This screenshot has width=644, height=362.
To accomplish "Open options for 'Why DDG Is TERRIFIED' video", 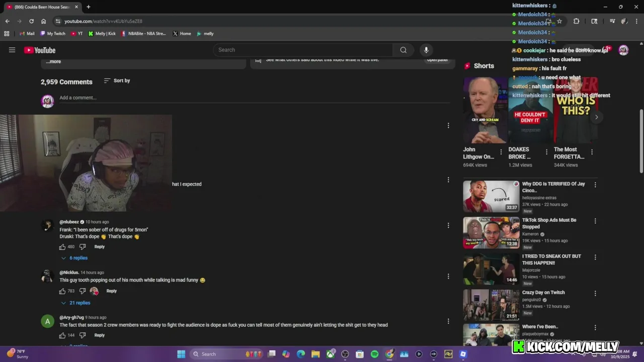I will [595, 185].
